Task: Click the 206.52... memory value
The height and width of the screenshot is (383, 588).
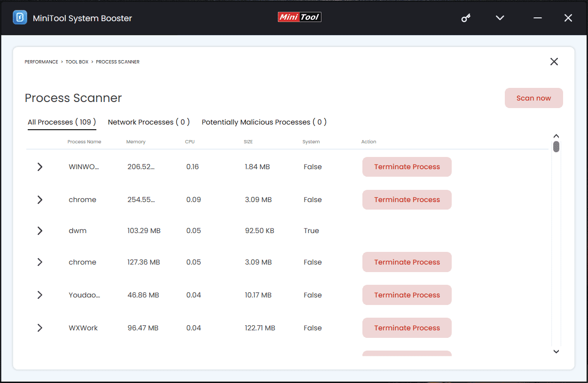Action: click(x=141, y=167)
